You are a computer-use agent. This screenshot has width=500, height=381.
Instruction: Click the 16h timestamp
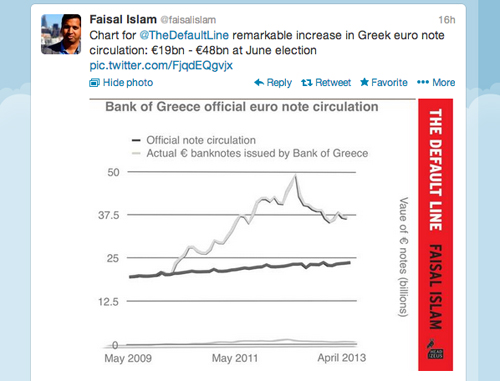pos(447,20)
